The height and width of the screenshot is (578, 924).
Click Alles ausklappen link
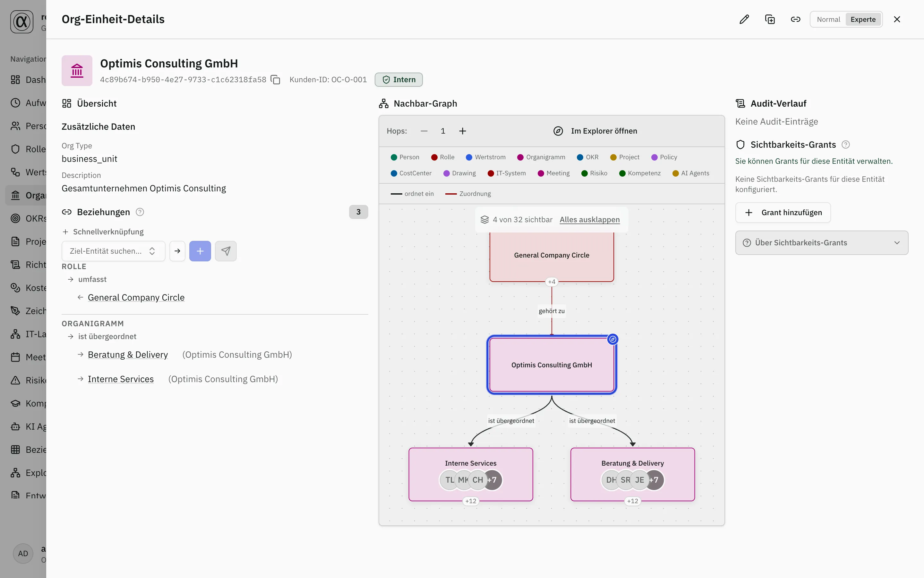coord(589,219)
